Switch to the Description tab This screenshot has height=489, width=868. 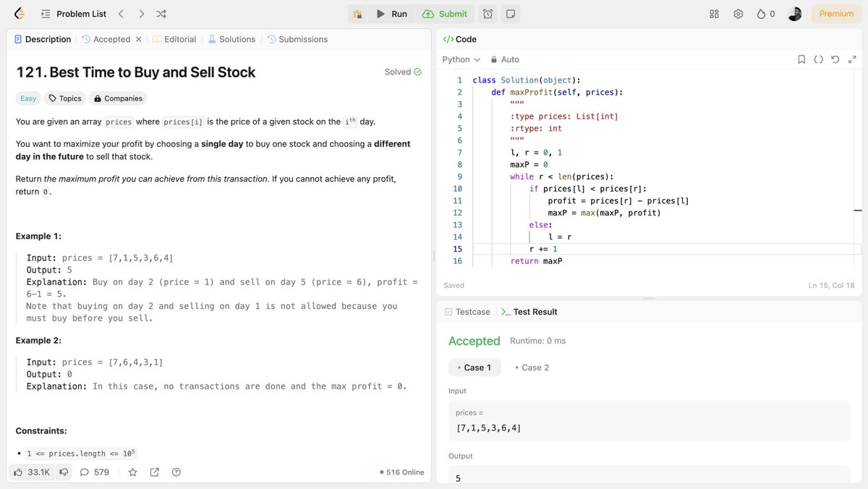click(42, 39)
